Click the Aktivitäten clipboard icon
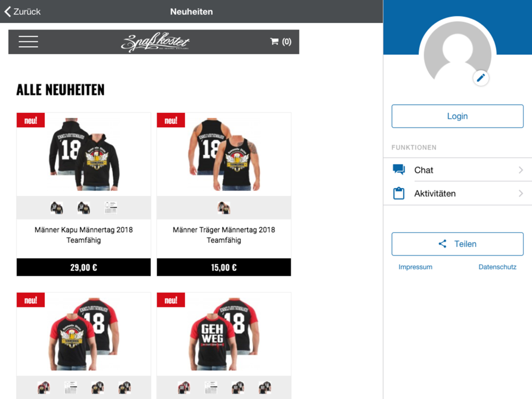The height and width of the screenshot is (399, 532). tap(398, 193)
